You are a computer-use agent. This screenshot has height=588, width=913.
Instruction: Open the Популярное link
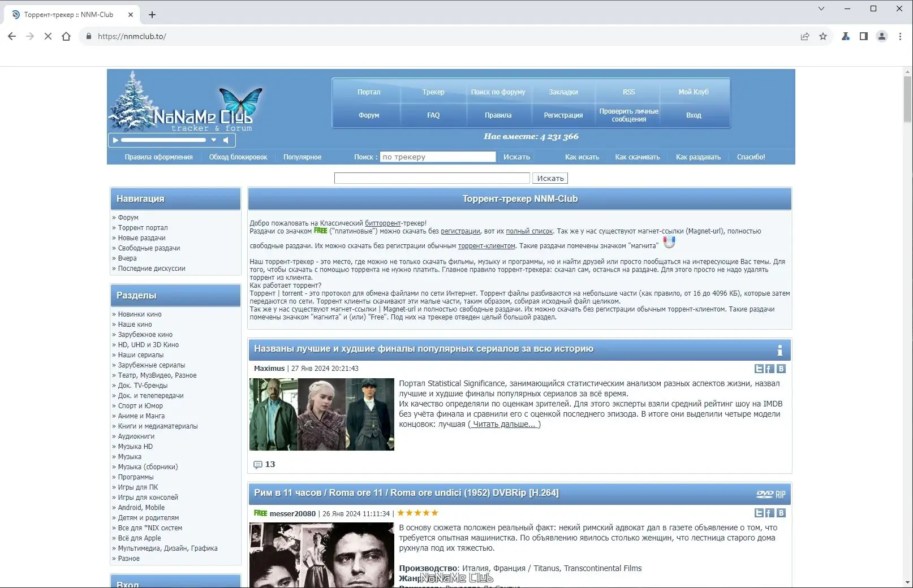point(303,157)
